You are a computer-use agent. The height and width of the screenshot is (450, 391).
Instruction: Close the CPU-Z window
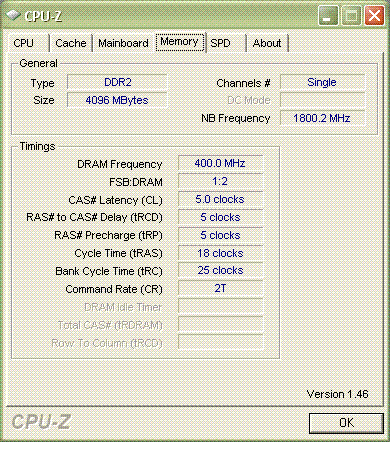coord(374,15)
